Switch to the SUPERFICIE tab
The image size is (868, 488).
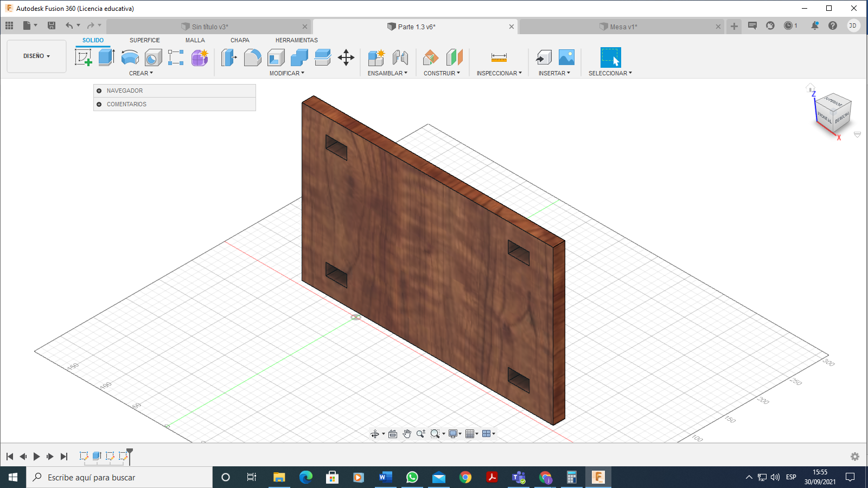coord(145,40)
